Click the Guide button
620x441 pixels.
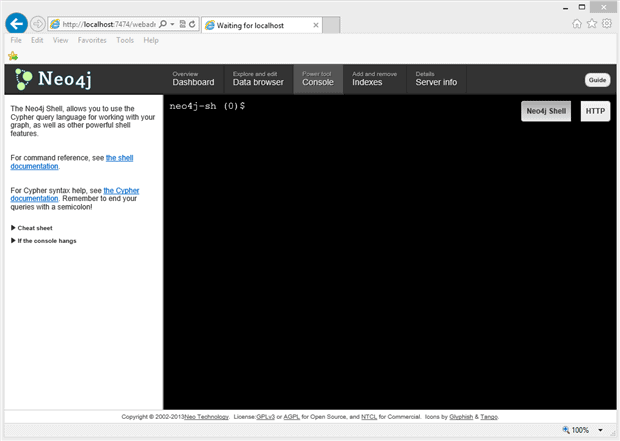click(597, 80)
